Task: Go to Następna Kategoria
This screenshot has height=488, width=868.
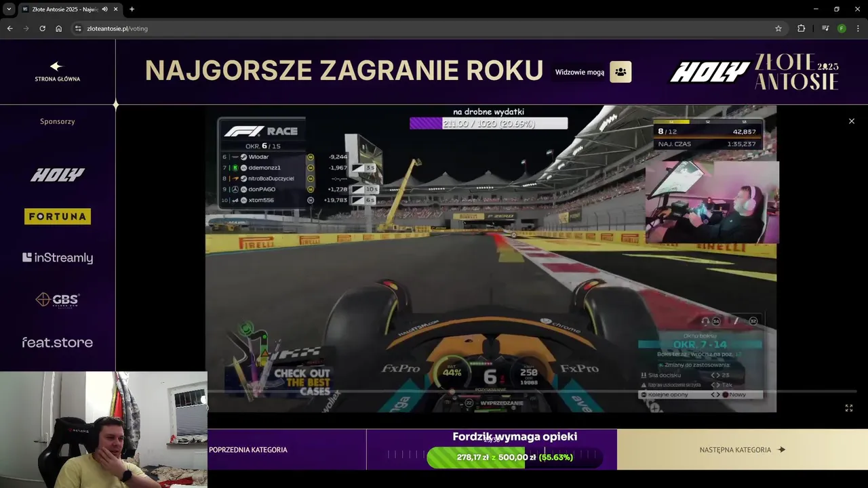Action: (x=743, y=449)
